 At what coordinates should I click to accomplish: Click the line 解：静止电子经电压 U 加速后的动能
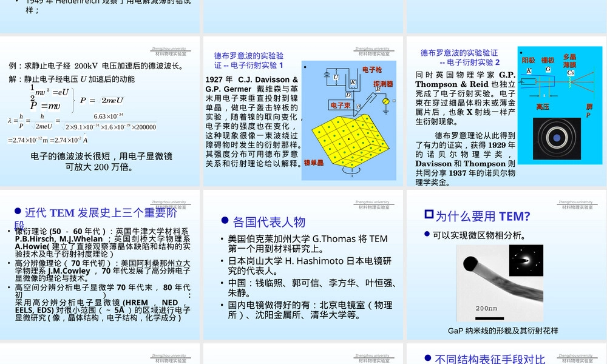[72, 79]
